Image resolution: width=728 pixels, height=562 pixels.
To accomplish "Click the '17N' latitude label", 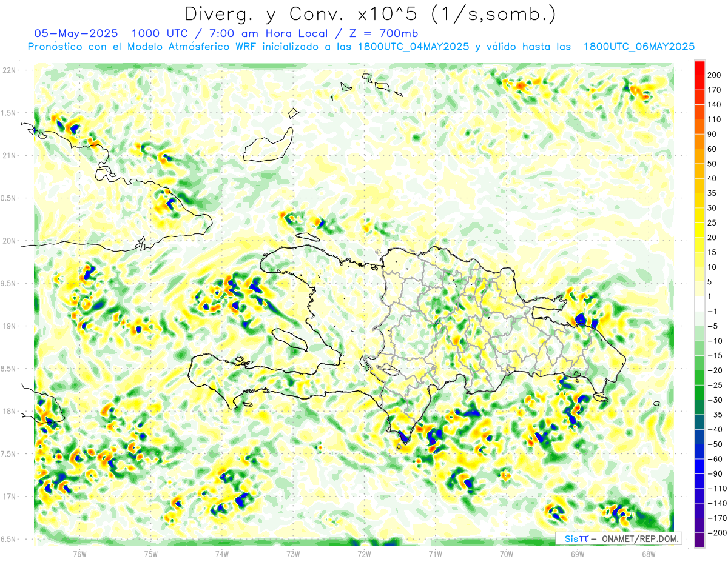I will pos(9,497).
